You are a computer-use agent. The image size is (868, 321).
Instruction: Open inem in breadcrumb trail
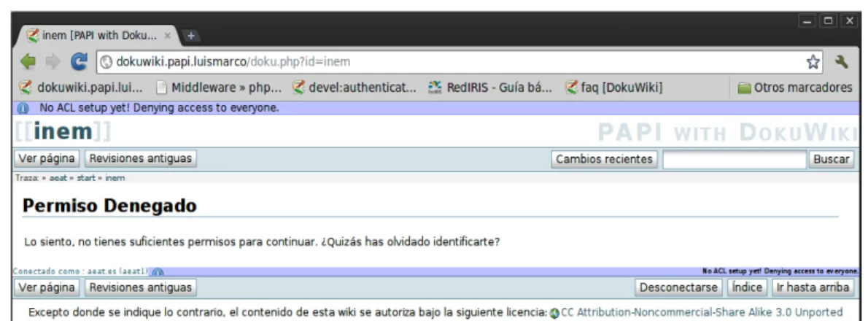click(115, 178)
